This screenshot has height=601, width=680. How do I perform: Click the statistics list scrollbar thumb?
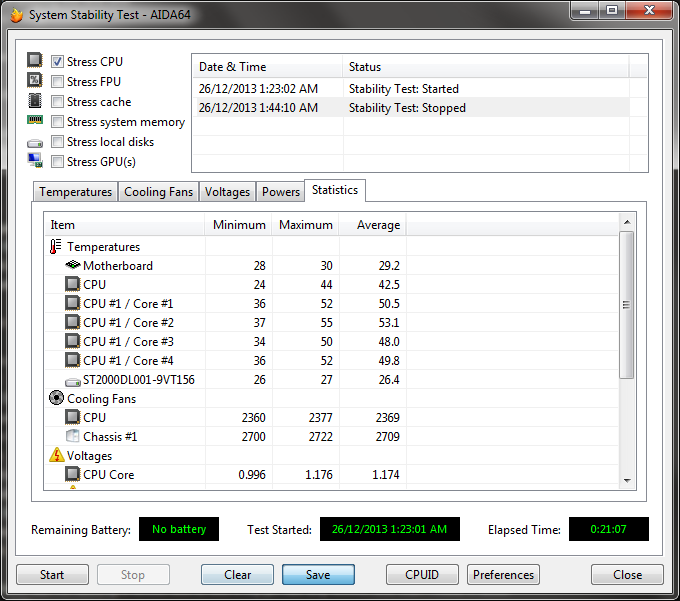pyautogui.click(x=627, y=305)
